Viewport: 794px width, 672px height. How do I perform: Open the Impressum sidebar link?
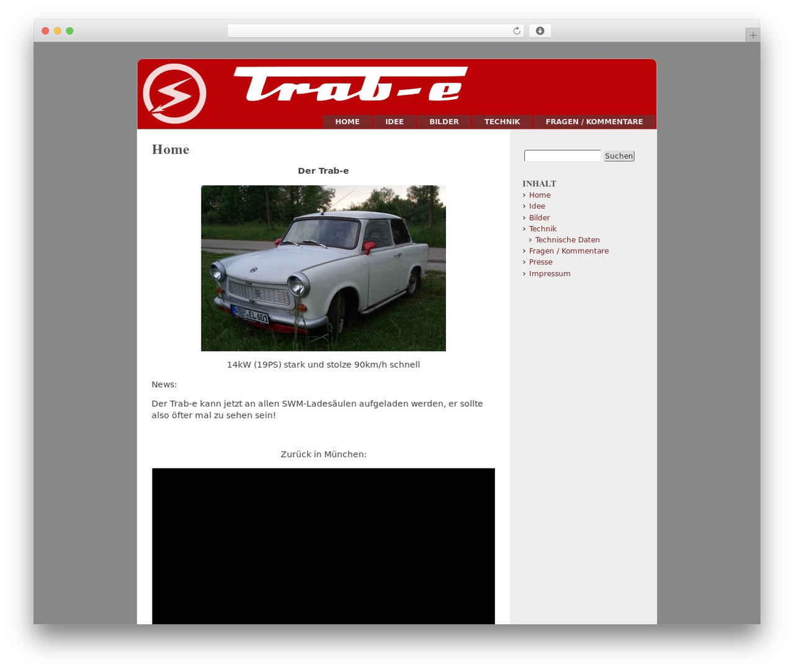(550, 273)
